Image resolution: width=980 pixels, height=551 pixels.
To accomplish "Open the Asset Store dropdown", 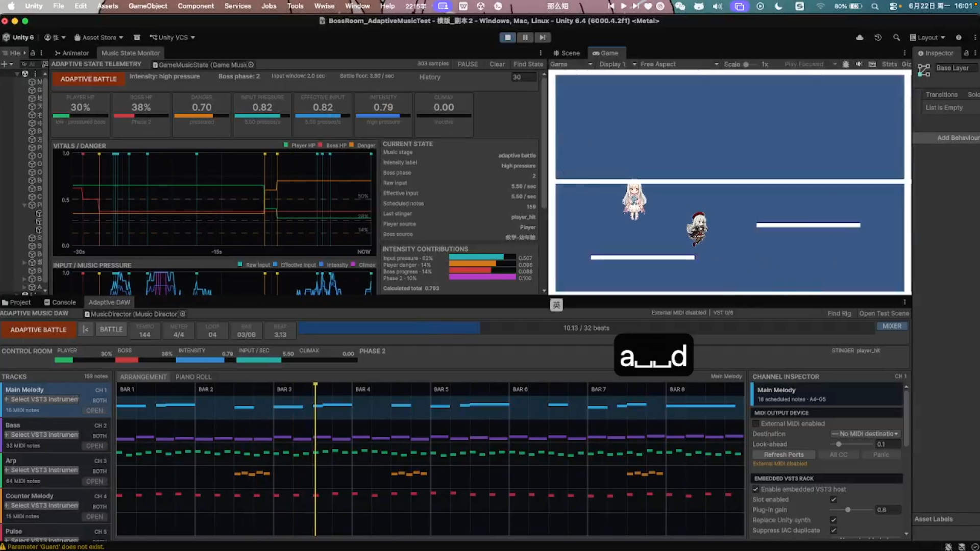I will 99,37.
